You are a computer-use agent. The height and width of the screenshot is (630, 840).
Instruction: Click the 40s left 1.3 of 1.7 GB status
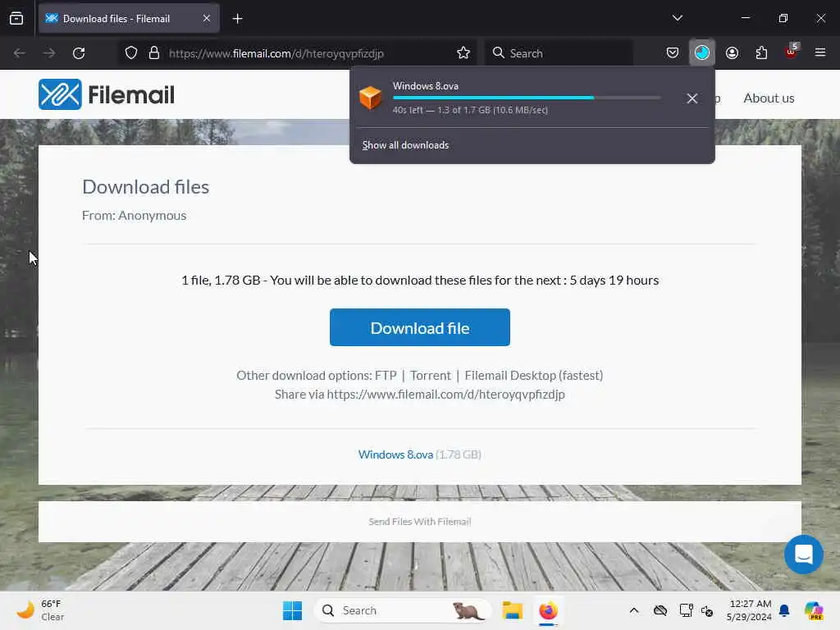tap(470, 111)
